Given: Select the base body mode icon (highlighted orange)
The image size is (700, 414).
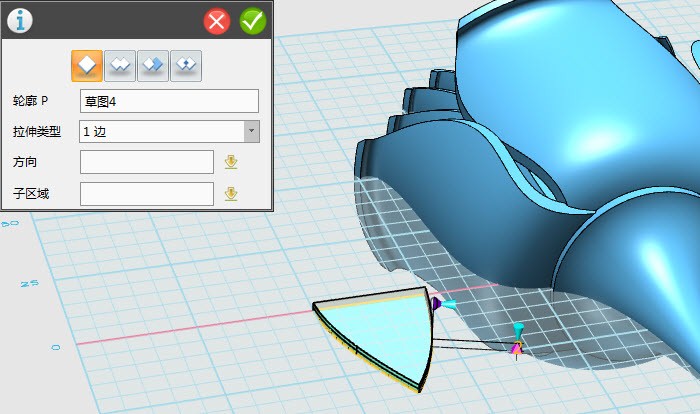Looking at the screenshot, I should pos(87,65).
